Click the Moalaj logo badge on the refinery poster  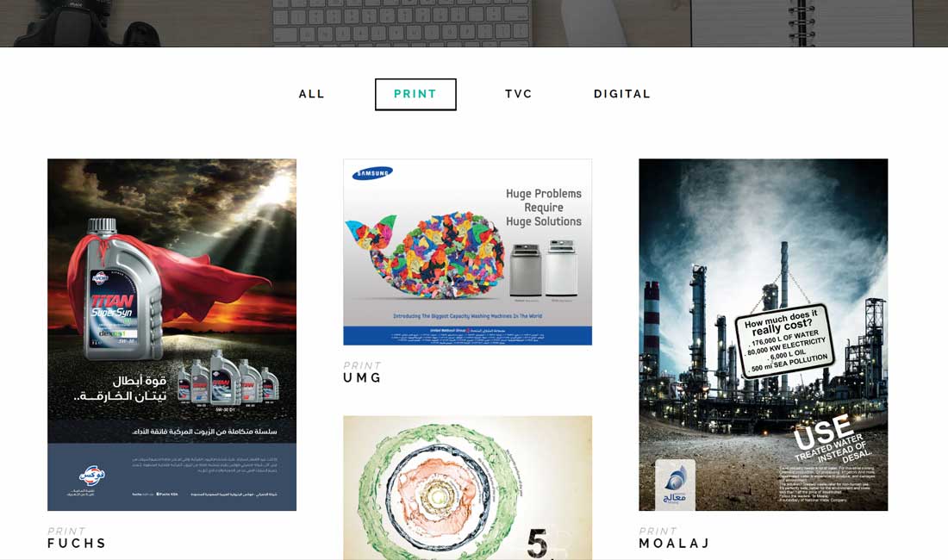(x=675, y=484)
